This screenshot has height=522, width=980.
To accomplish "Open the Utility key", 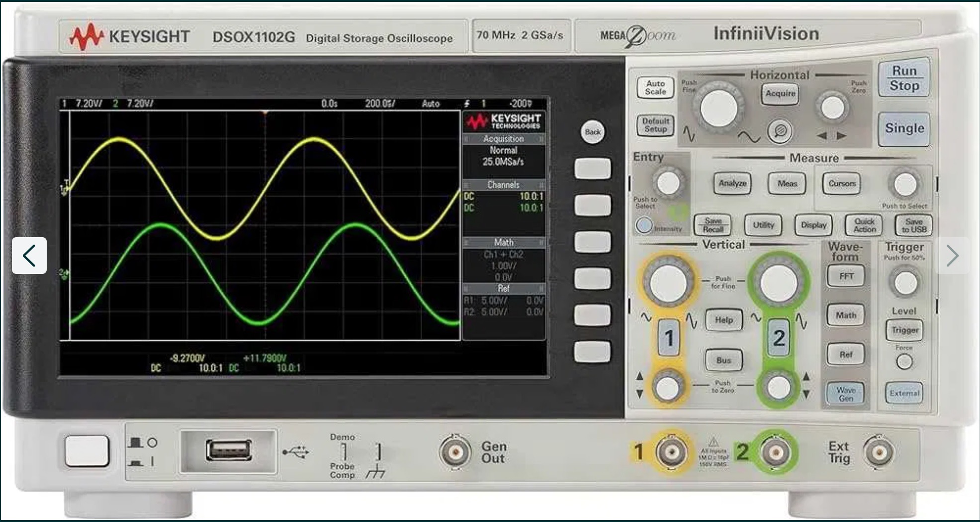I will (763, 225).
